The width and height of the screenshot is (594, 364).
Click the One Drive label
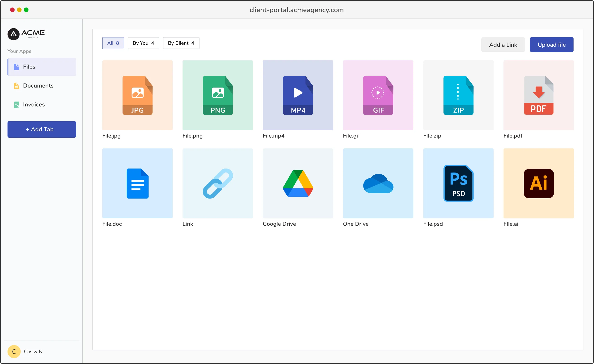(356, 224)
